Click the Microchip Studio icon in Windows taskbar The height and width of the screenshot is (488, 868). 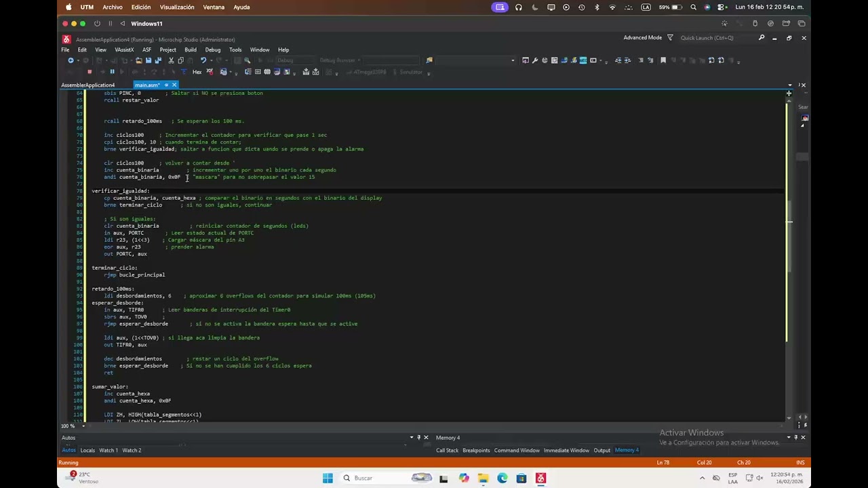tap(540, 478)
